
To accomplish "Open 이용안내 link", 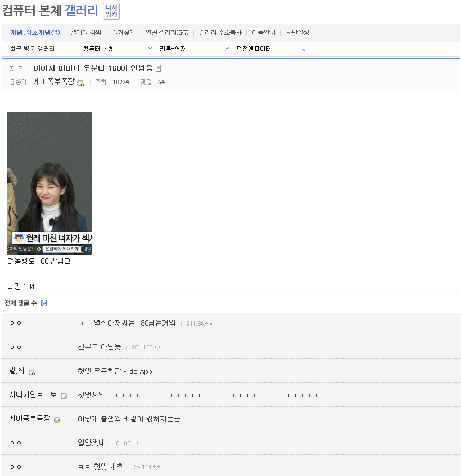I will click(263, 33).
